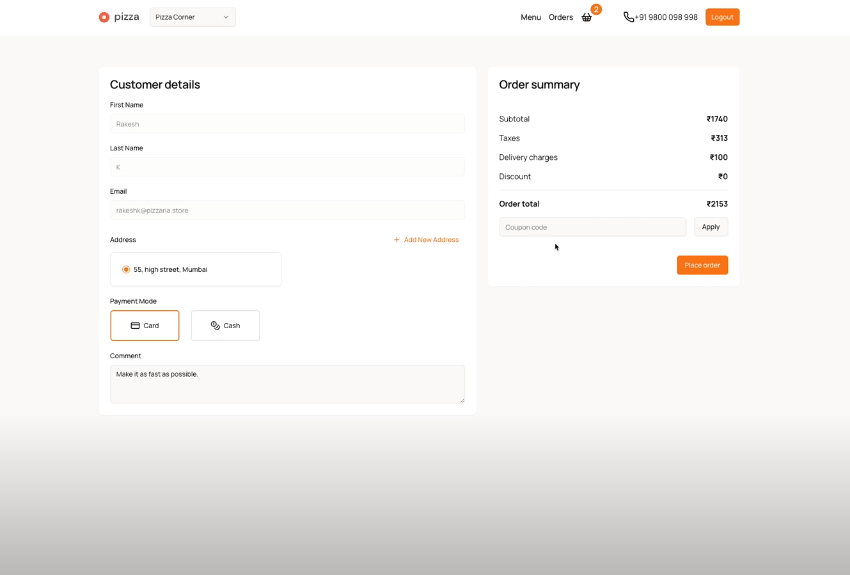The image size is (850, 575).
Task: Click the Order total ₹2153 value
Action: pyautogui.click(x=717, y=204)
